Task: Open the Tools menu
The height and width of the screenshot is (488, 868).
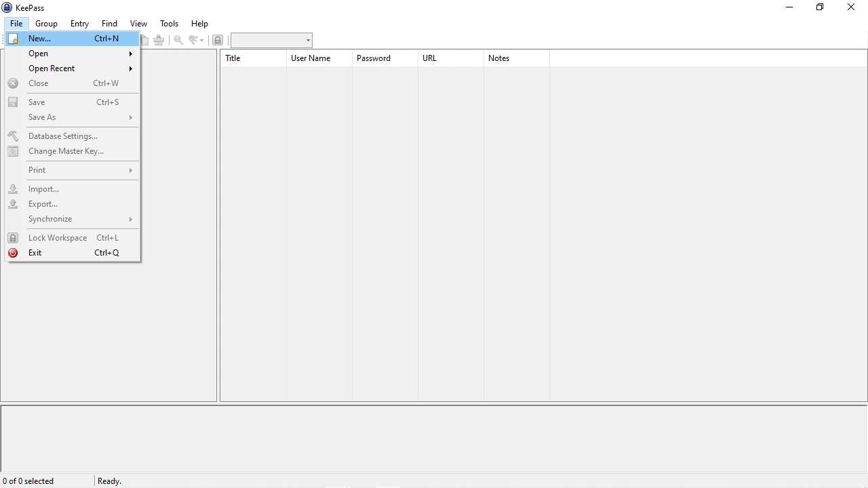Action: coord(170,24)
